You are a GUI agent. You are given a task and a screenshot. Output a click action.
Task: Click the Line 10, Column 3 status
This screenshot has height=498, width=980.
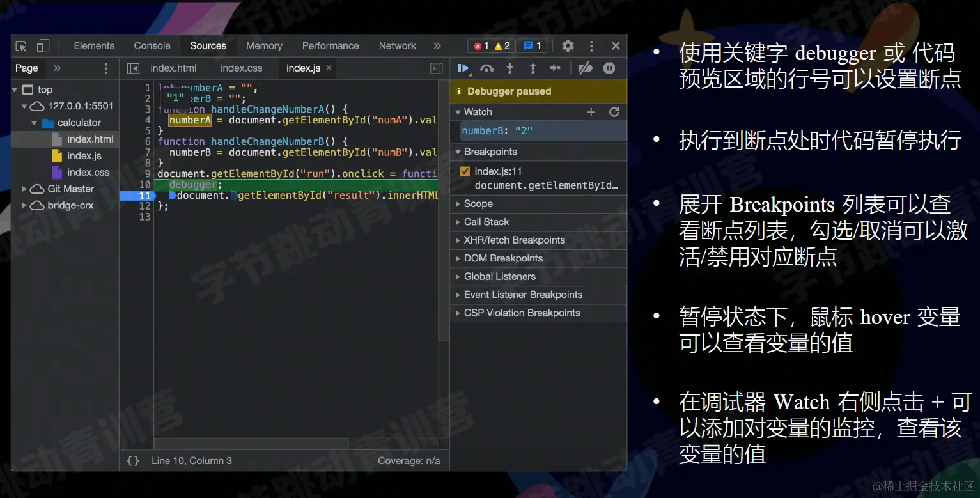(192, 460)
